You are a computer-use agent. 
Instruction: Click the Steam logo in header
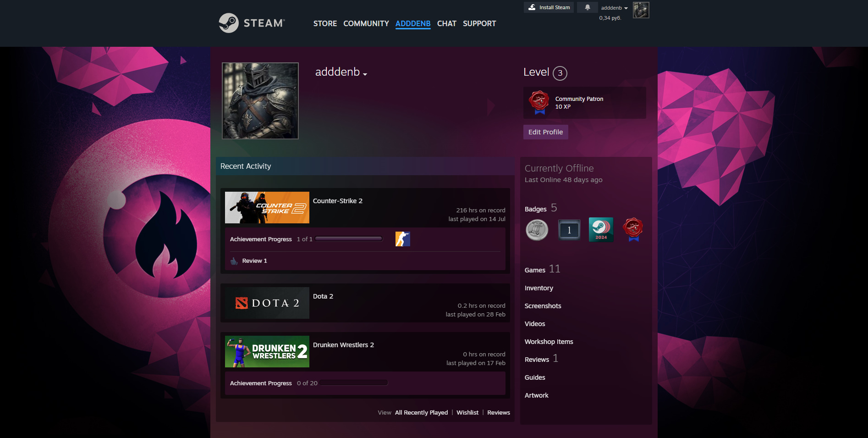click(x=252, y=23)
